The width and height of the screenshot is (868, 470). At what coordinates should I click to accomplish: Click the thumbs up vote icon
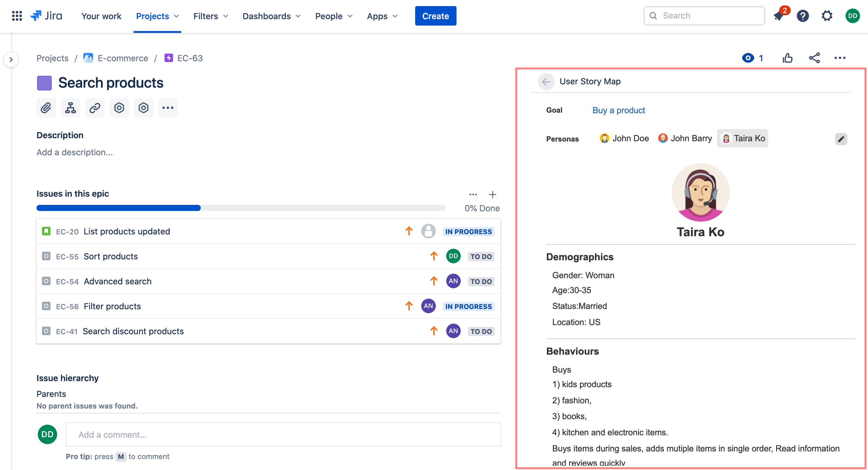click(x=787, y=58)
